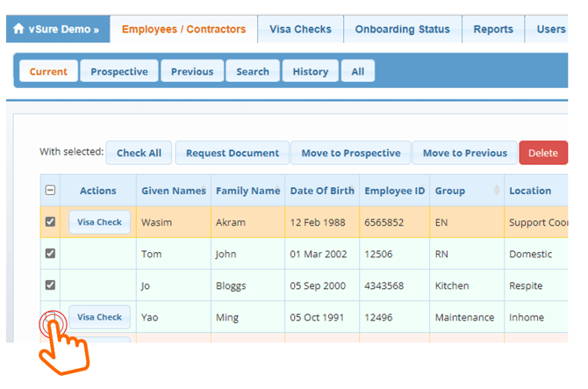Uncheck the checkbox for Wasim Akram
Viewport: 588px width, 389px height.
(50, 222)
